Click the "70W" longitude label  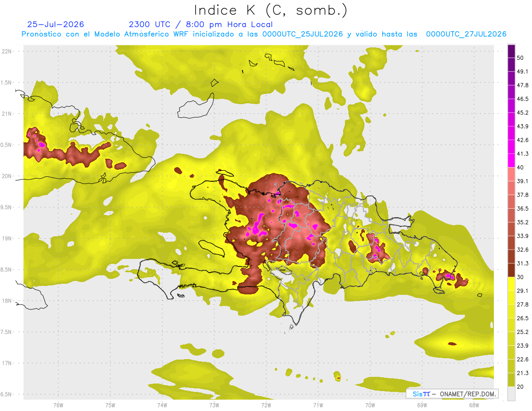370,405
